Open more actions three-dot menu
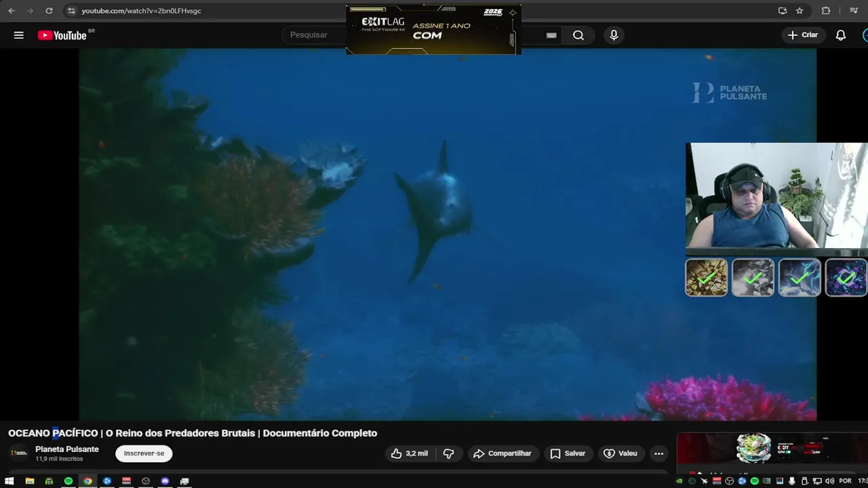 (658, 453)
